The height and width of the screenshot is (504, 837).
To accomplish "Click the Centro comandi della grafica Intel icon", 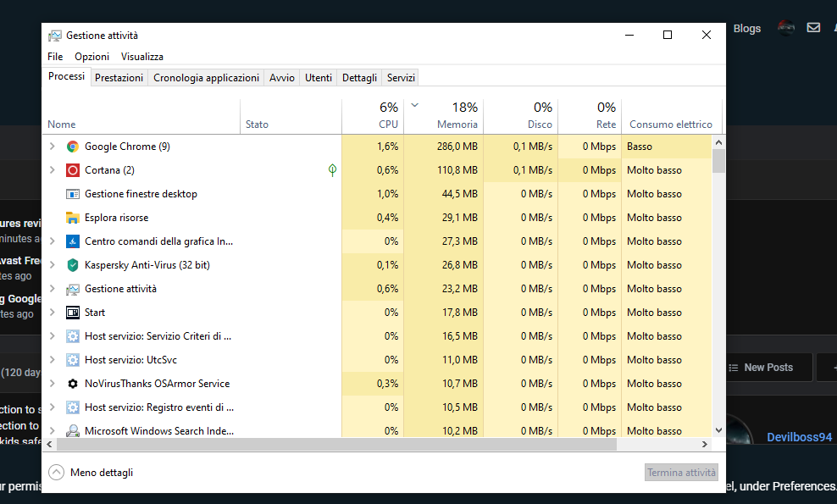I will point(73,241).
